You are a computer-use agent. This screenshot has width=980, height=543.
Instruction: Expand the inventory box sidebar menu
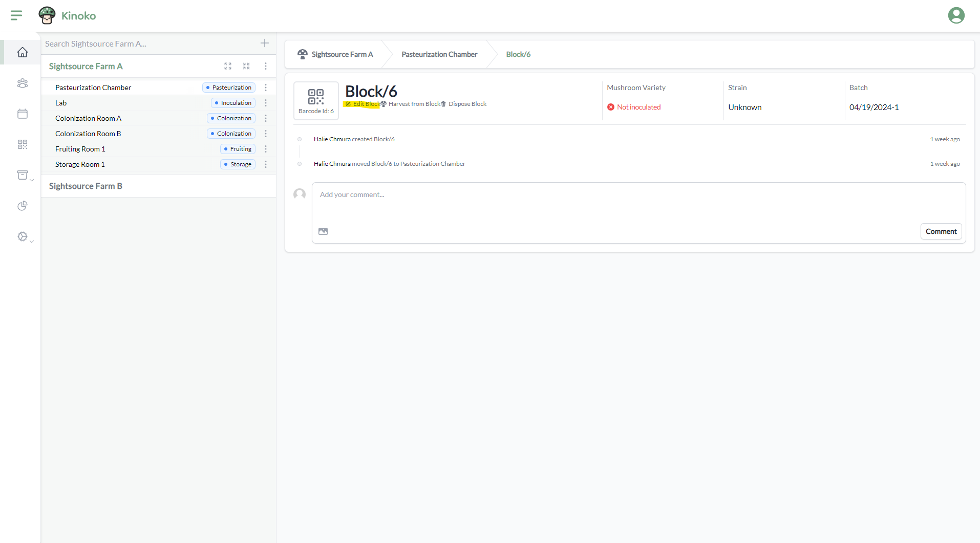[x=24, y=175]
